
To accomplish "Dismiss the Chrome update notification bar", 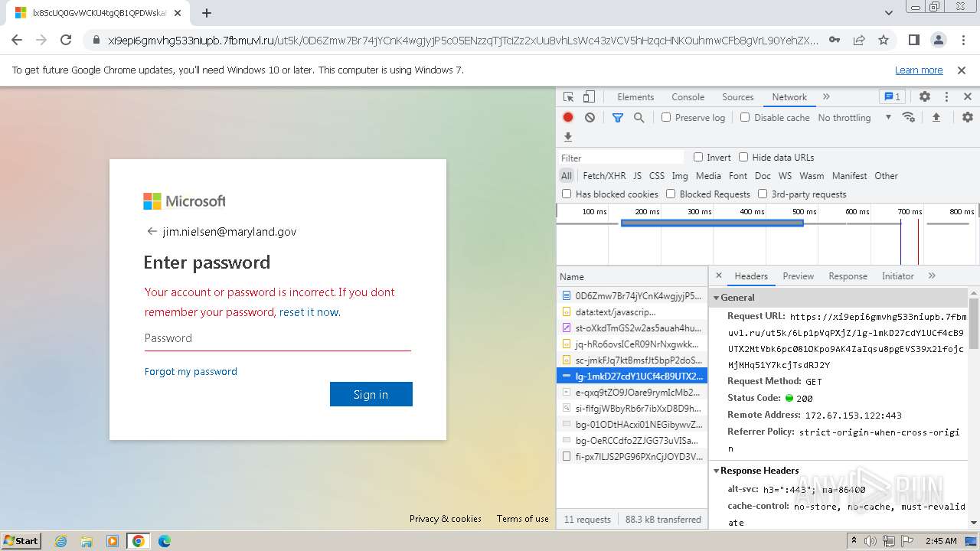I will pos(962,70).
